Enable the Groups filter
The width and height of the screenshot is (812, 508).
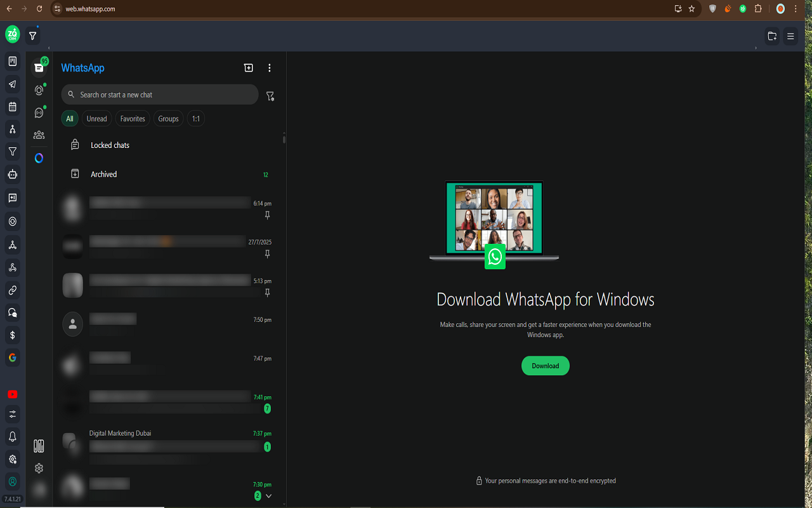point(167,118)
